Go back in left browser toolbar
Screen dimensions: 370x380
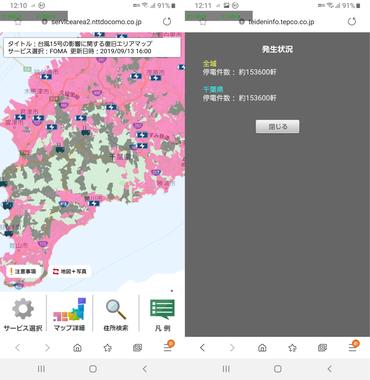[18, 348]
